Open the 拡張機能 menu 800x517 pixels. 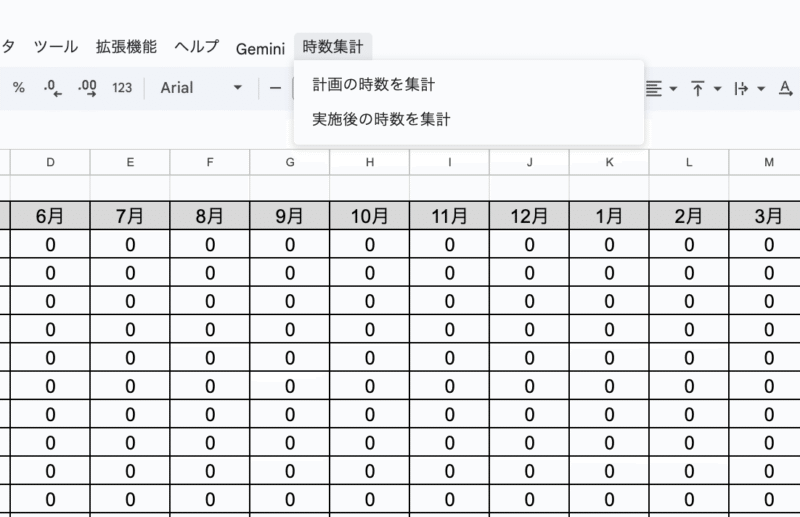(x=126, y=47)
